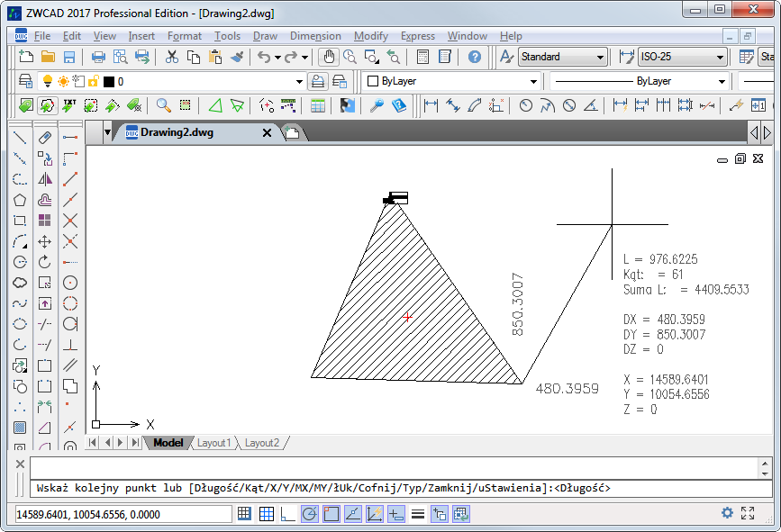Screen dimensions: 781x532
Task: Click the command line input field
Action: pos(393,468)
